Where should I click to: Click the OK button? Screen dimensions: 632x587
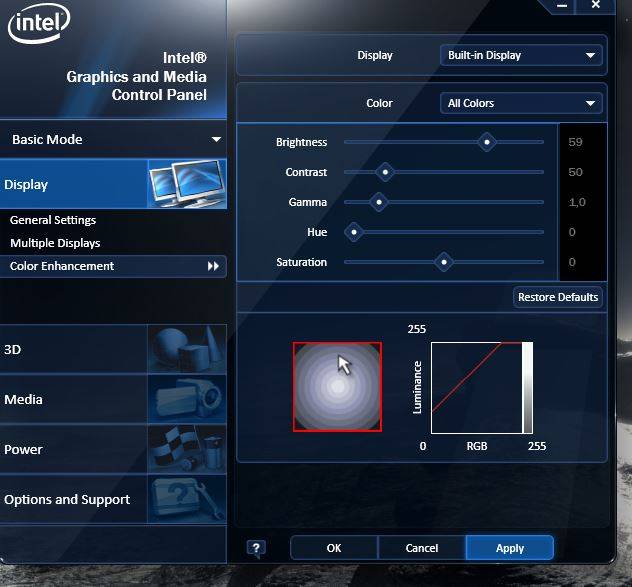pos(334,548)
